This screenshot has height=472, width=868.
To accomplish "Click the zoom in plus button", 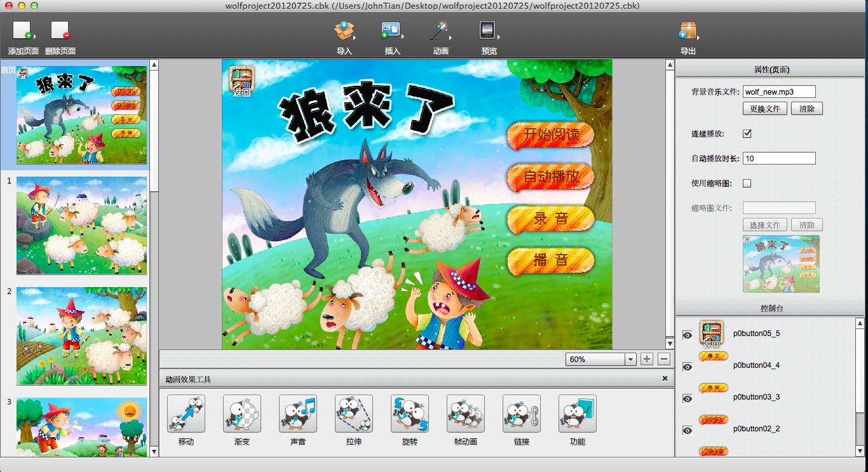I will point(647,359).
